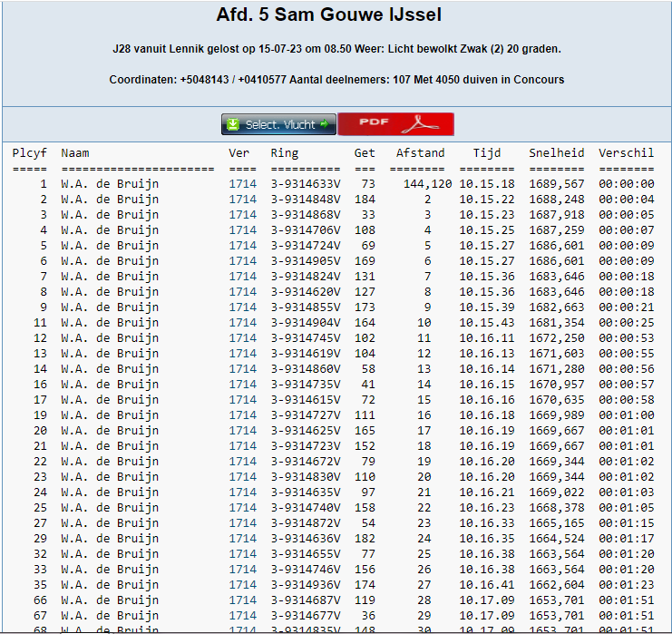672x634 pixels.
Task: Click time value 10.16.41
Action: (x=487, y=585)
